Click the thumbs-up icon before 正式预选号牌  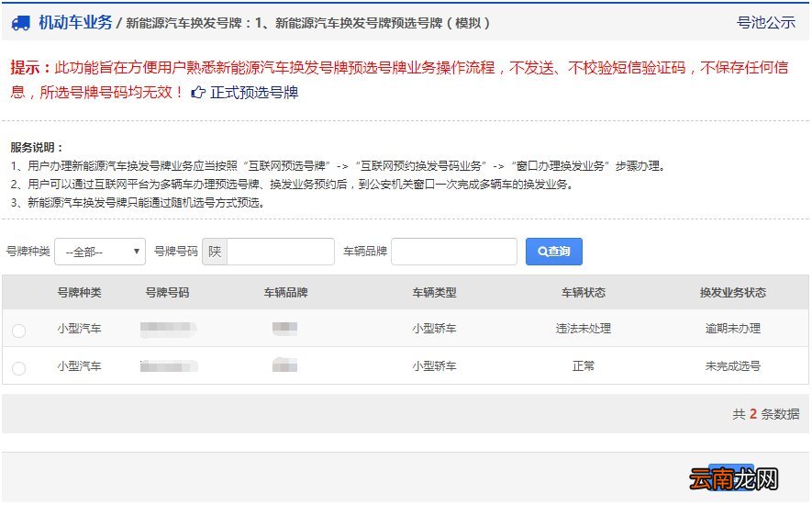click(198, 93)
